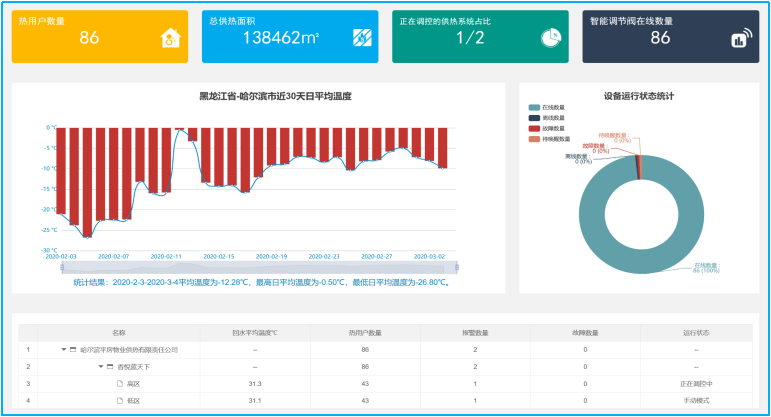The width and height of the screenshot is (771, 417).
Task: Click the house icon on 热用户数量 card
Action: click(x=170, y=38)
